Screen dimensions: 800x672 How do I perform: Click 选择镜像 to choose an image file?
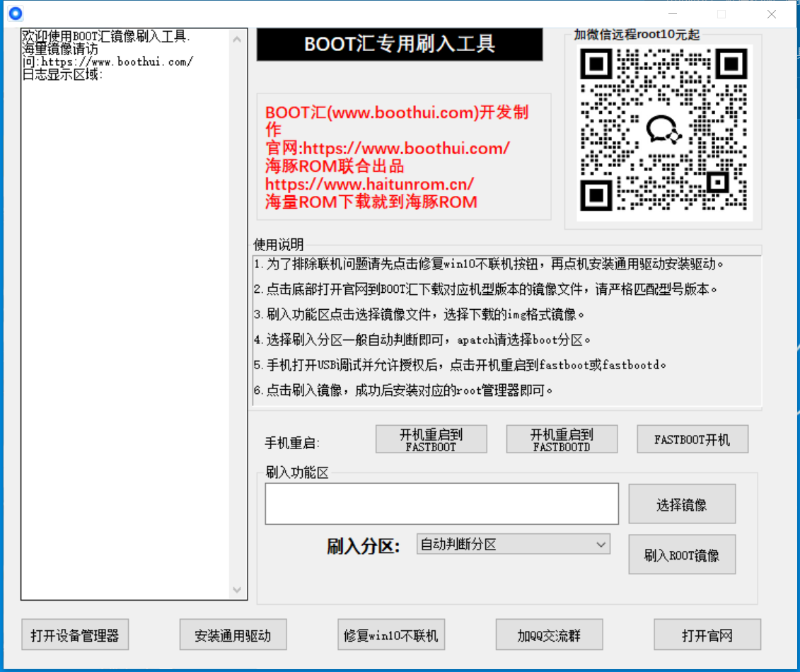point(681,503)
